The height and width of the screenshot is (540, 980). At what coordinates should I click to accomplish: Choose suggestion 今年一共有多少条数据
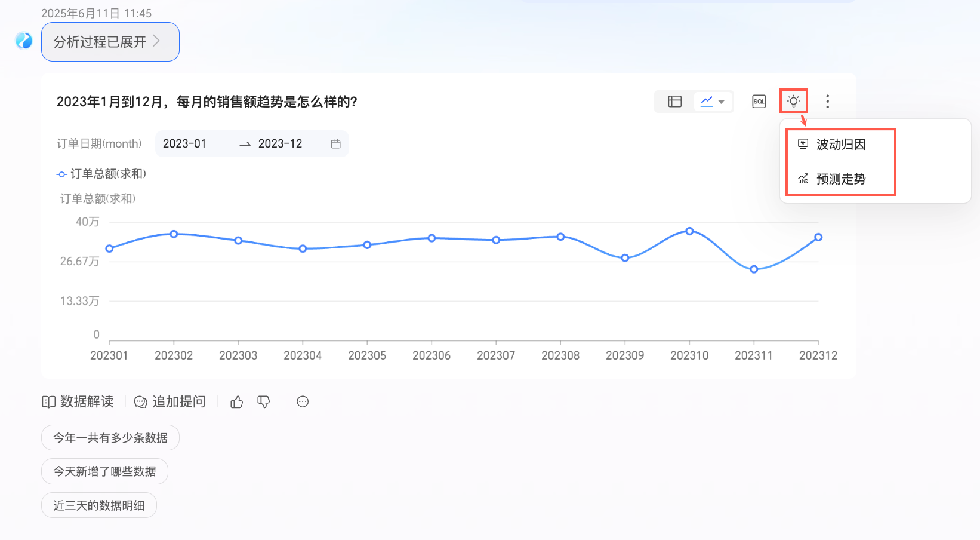point(110,438)
